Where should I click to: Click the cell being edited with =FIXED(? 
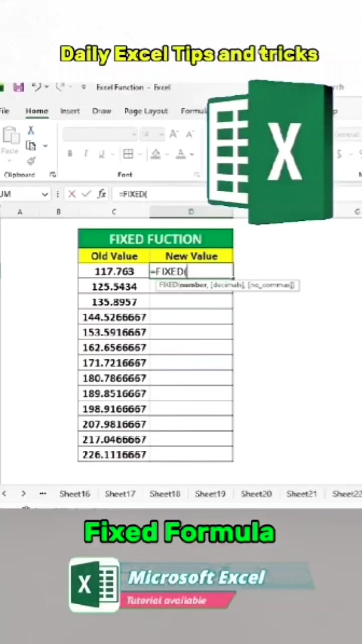point(191,271)
